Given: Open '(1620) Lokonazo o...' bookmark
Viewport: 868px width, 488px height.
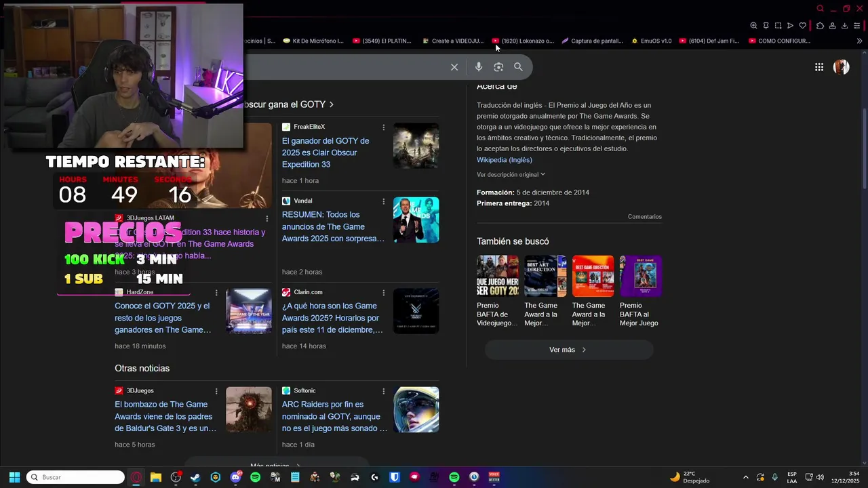Looking at the screenshot, I should point(523,41).
